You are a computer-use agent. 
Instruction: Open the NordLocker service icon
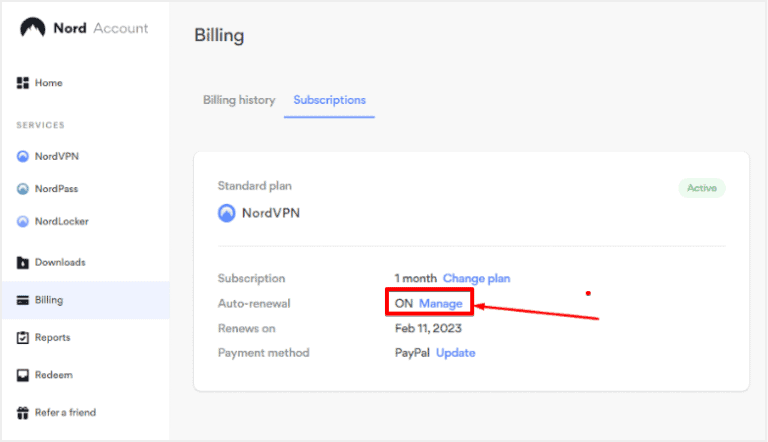click(x=23, y=221)
